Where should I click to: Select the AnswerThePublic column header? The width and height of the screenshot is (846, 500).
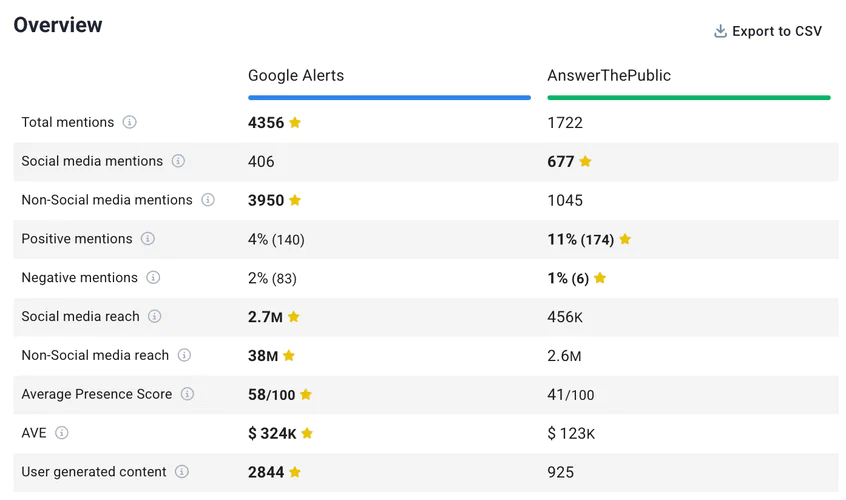(x=609, y=76)
